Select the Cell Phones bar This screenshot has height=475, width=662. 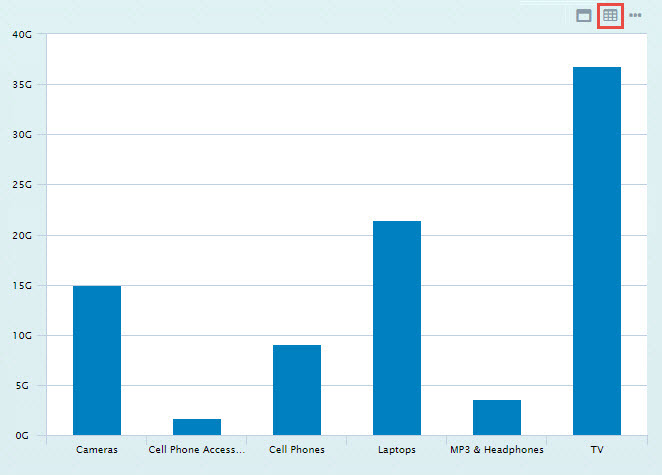click(x=297, y=389)
